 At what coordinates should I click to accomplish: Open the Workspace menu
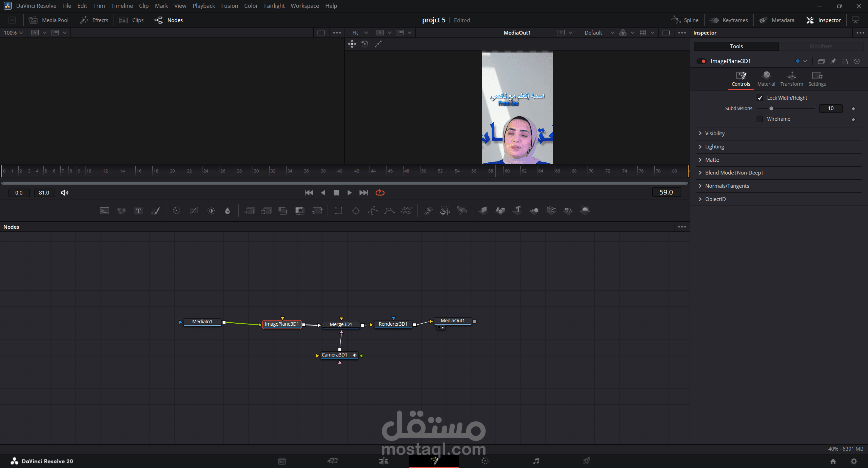[x=305, y=6]
